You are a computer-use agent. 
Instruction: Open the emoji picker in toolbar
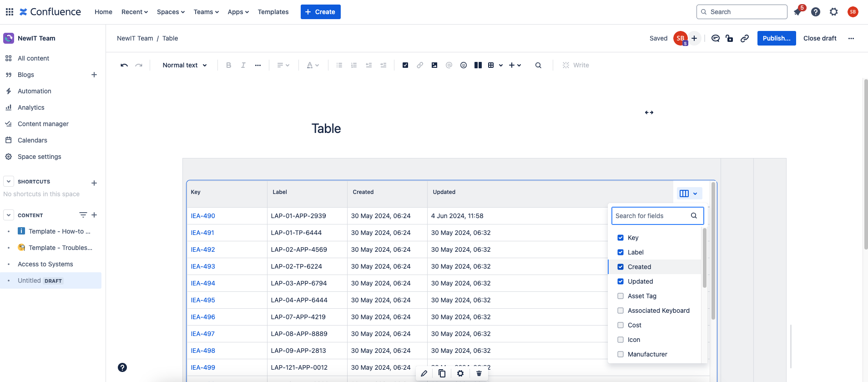[463, 65]
